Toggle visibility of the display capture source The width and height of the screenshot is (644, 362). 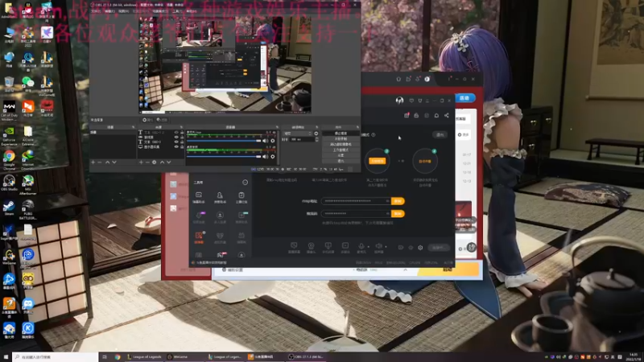coord(176,146)
